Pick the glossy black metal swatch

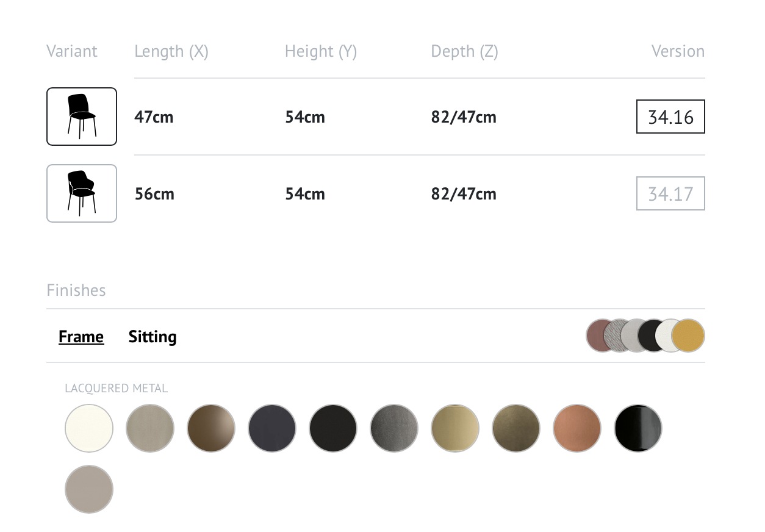click(x=638, y=428)
